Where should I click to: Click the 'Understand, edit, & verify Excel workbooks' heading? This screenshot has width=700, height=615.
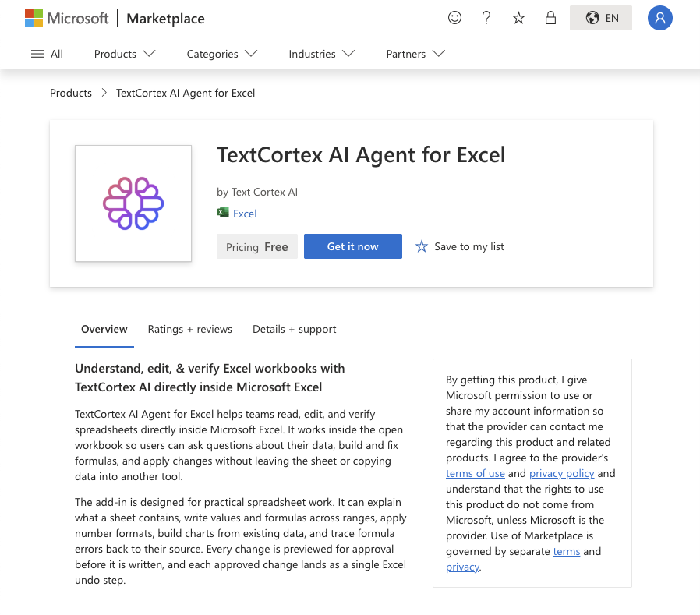click(210, 377)
